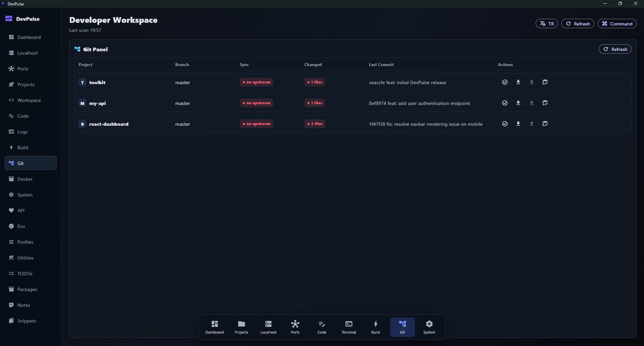Click the '2 files' changed badge
Image resolution: width=644 pixels, height=346 pixels.
(x=315, y=124)
